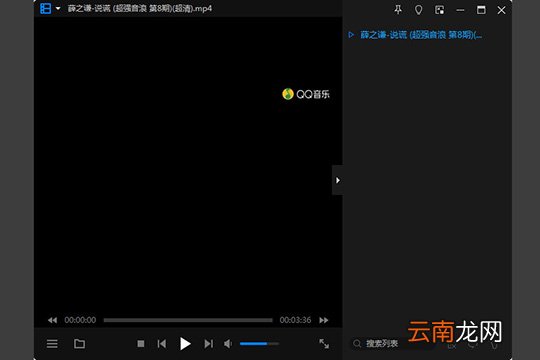Adjust the blue volume slider
The height and width of the screenshot is (360, 540).
click(259, 344)
